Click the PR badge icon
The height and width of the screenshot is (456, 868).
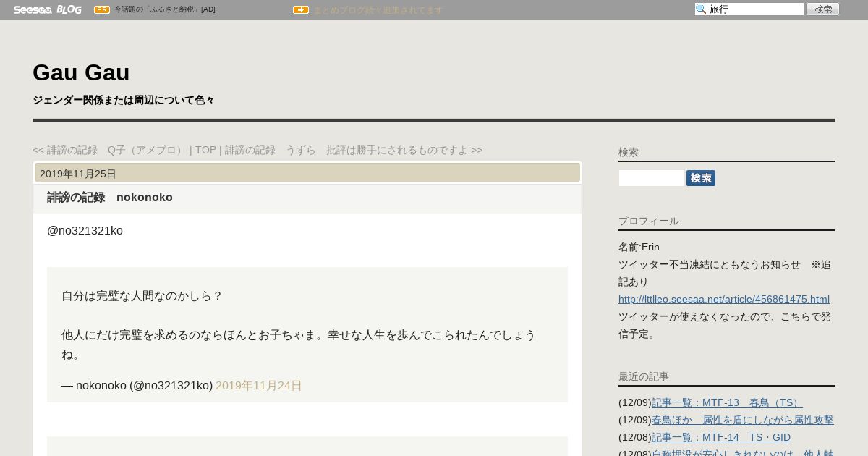102,9
